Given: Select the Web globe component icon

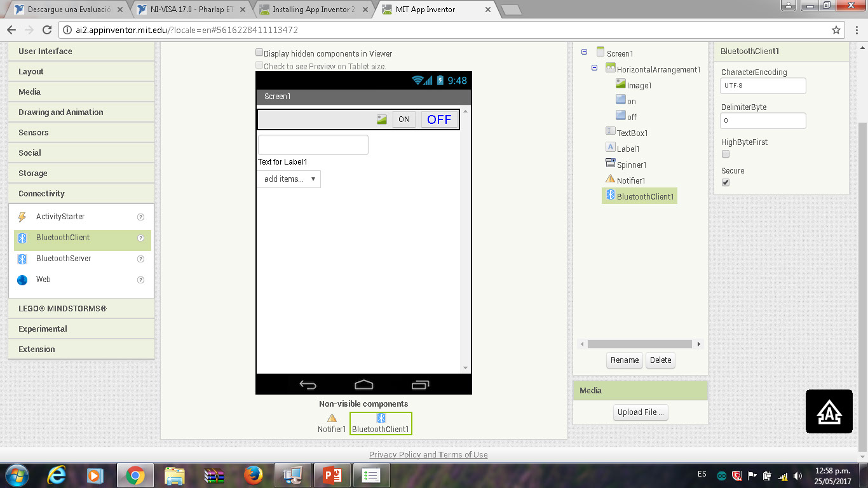Looking at the screenshot, I should (22, 280).
